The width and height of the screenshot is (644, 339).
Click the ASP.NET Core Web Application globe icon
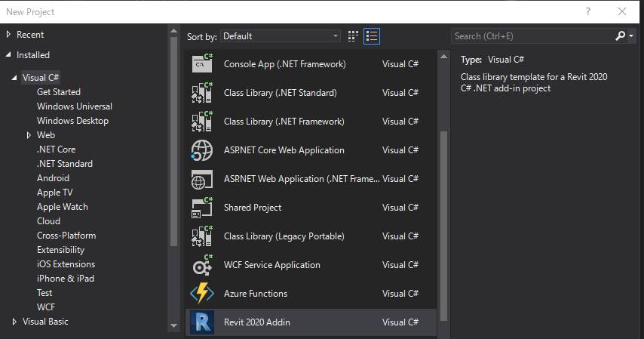click(x=202, y=150)
